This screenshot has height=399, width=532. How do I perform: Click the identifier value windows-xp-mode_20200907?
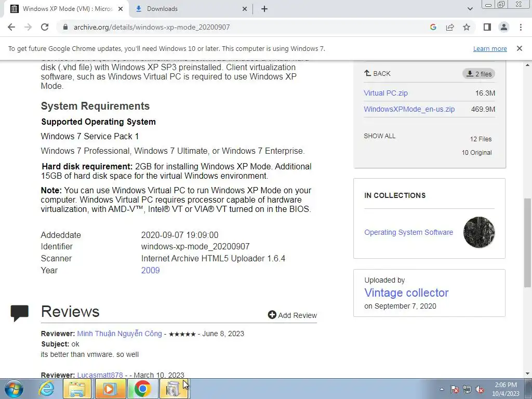(x=195, y=246)
